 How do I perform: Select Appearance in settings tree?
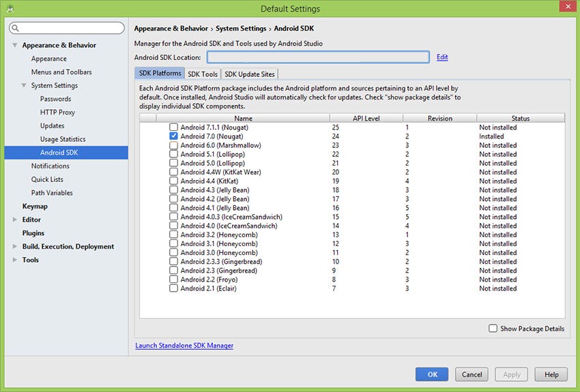[x=49, y=59]
